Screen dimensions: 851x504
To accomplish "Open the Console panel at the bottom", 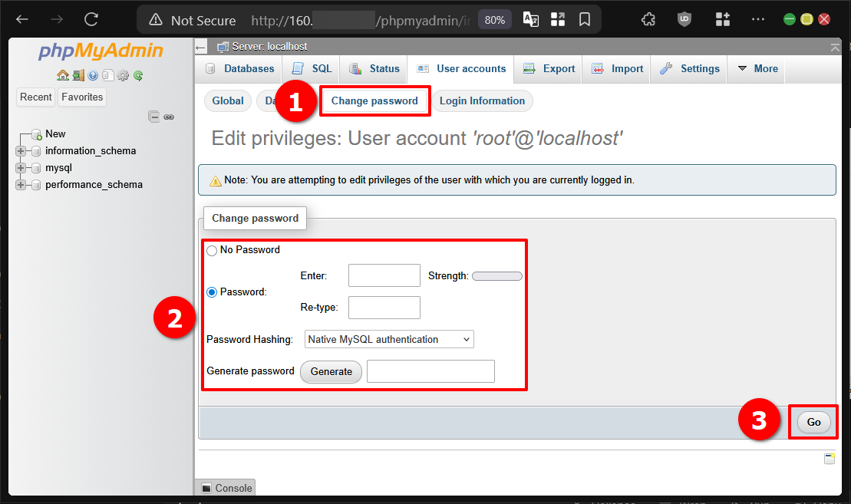I will click(225, 488).
